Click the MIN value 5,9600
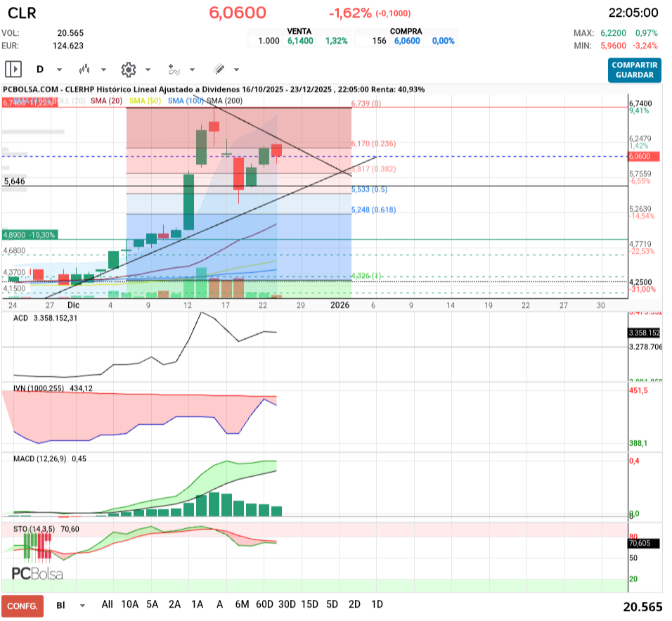 (613, 46)
